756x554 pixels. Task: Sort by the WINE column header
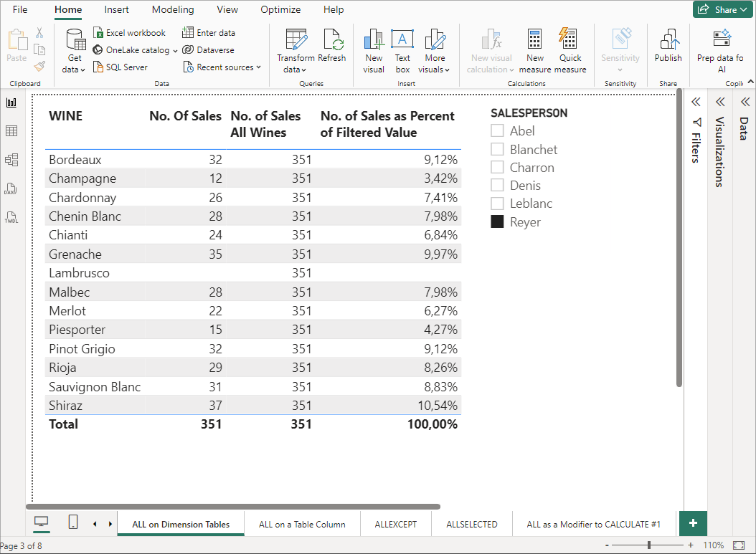point(65,116)
